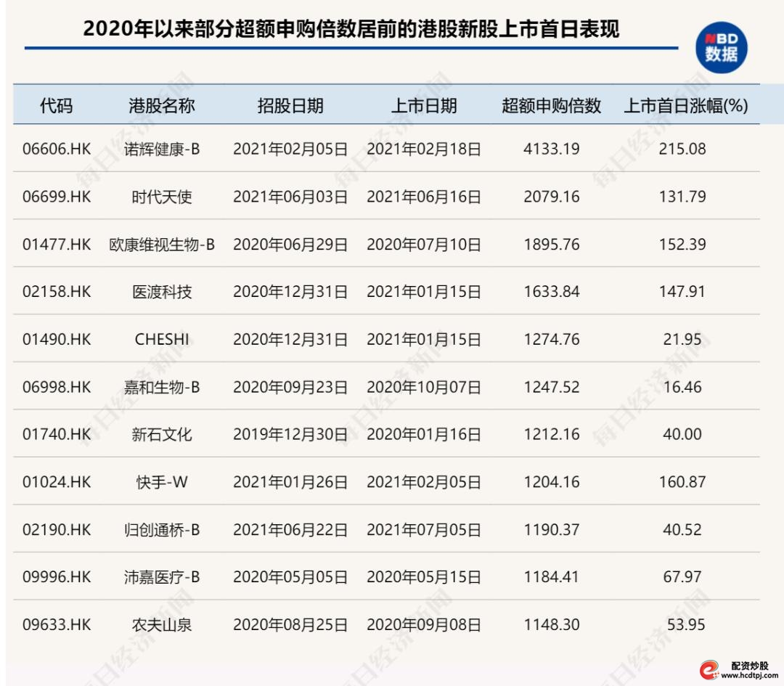The height and width of the screenshot is (686, 784).
Task: Click first-day gain 16.46
Action: pos(682,387)
